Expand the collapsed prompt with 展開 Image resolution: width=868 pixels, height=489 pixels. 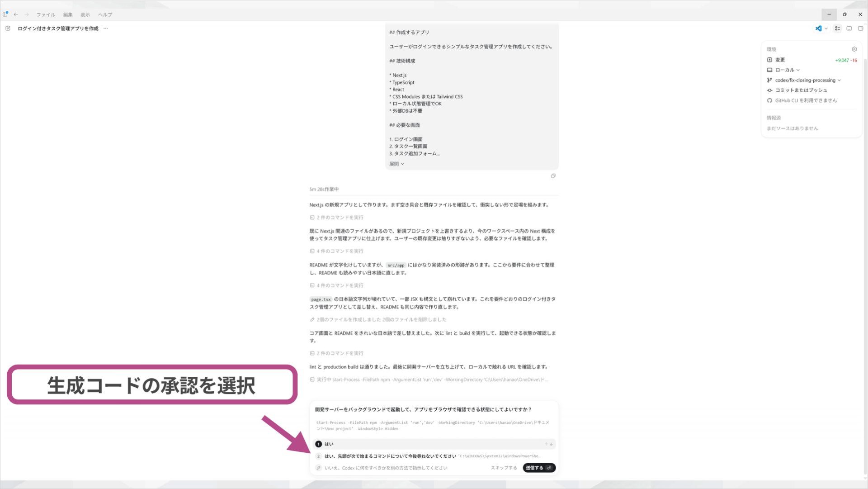[x=396, y=164]
